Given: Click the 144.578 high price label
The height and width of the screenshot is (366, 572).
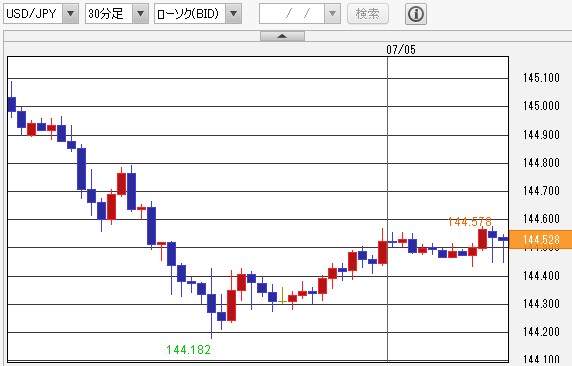Looking at the screenshot, I should (470, 221).
